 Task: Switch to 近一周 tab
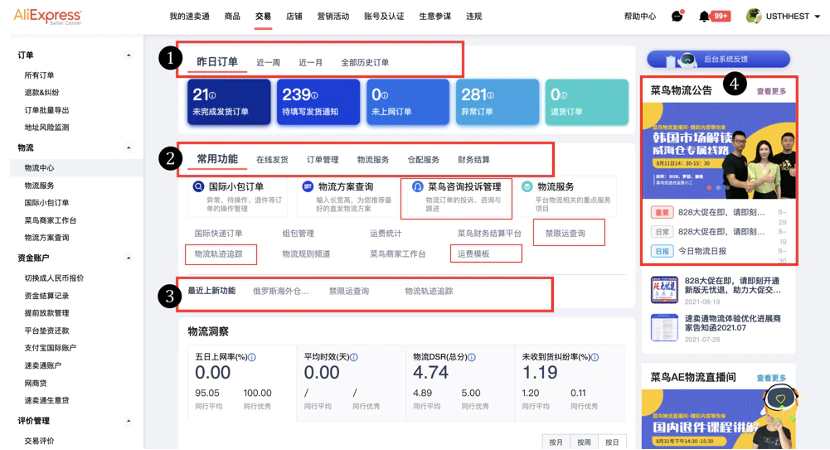point(268,62)
